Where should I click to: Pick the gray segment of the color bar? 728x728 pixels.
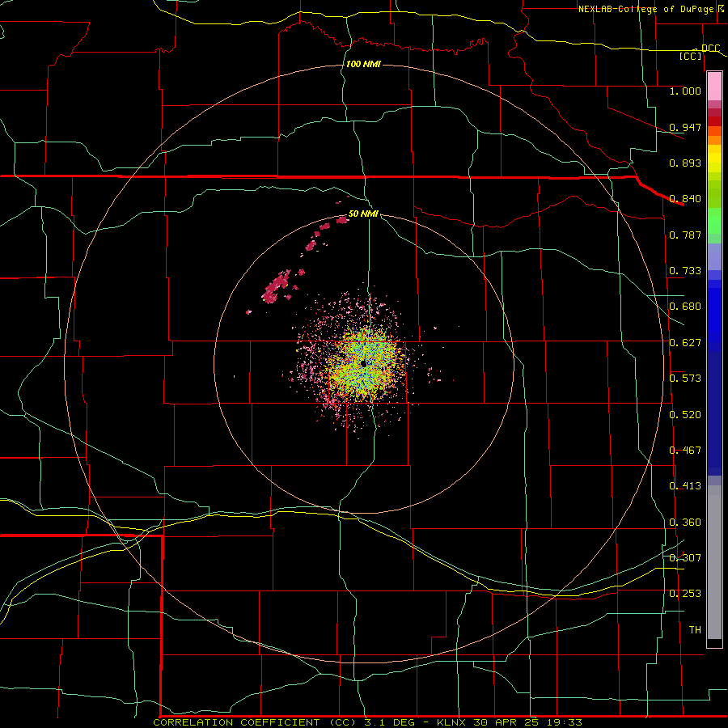[x=714, y=562]
